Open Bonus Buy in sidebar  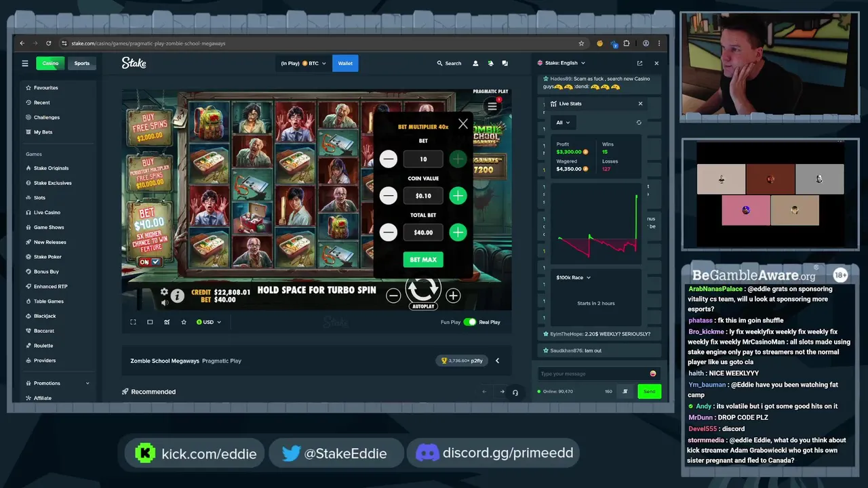coord(46,271)
